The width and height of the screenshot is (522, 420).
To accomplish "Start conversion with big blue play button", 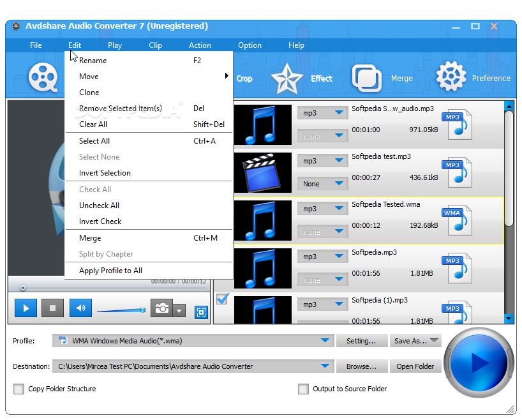I will pos(479,363).
